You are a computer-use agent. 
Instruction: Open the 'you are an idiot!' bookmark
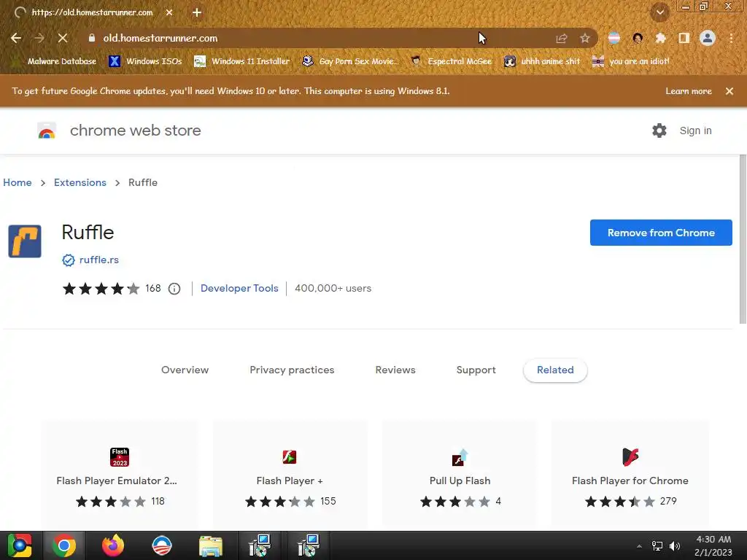click(x=630, y=61)
